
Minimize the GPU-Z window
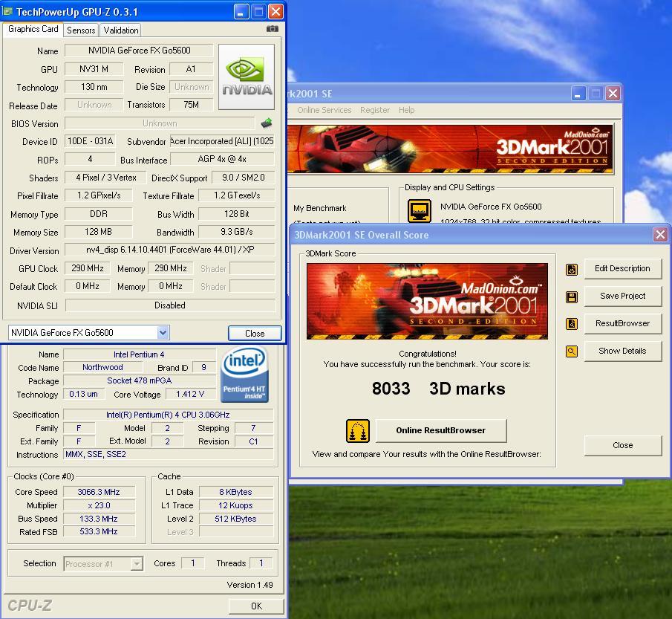[x=241, y=12]
